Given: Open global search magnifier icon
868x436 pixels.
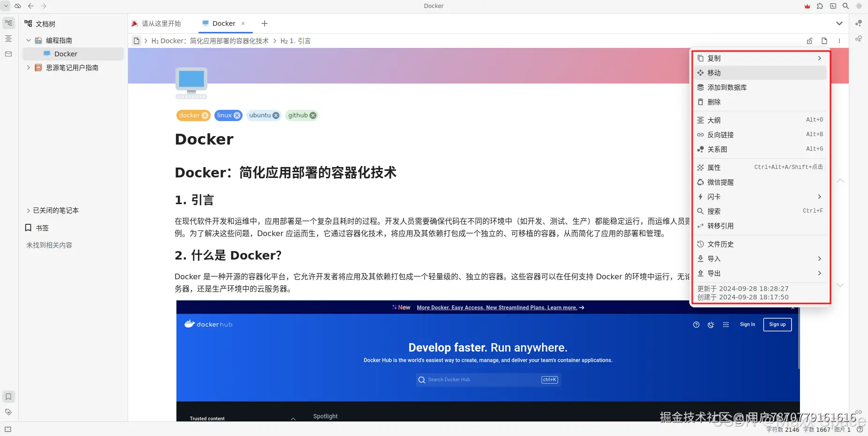Looking at the screenshot, I should [845, 6].
